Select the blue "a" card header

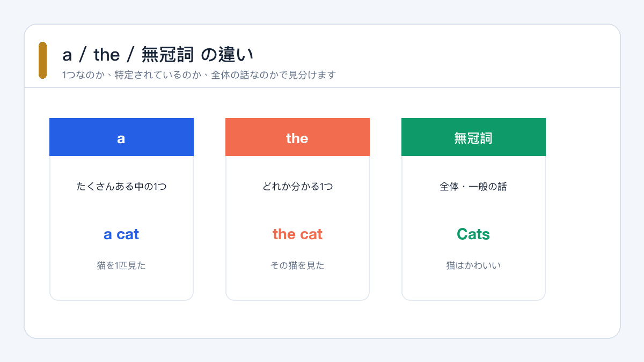121,137
